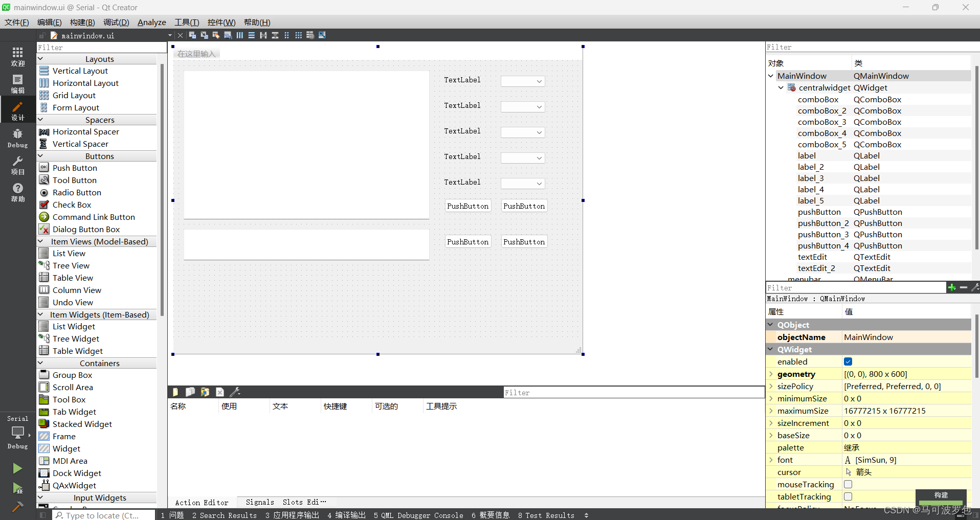
Task: Collapse MainWindow node in object tree
Action: coord(771,76)
